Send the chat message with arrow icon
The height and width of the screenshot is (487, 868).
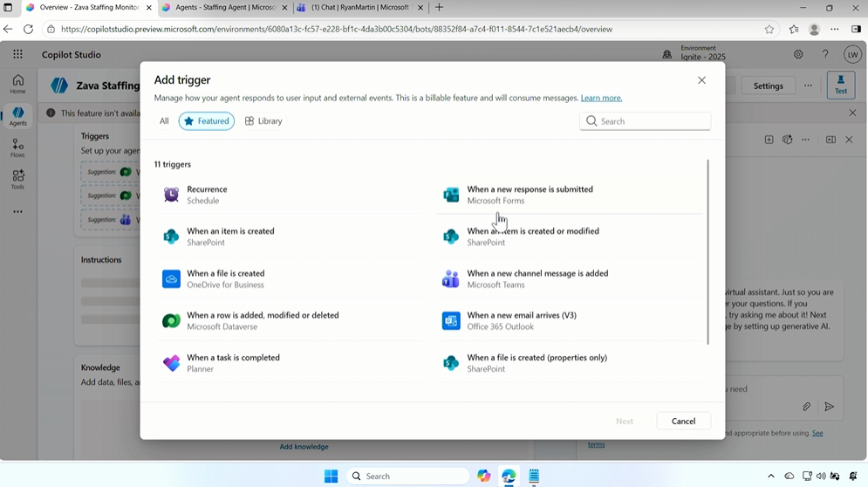pyautogui.click(x=830, y=407)
